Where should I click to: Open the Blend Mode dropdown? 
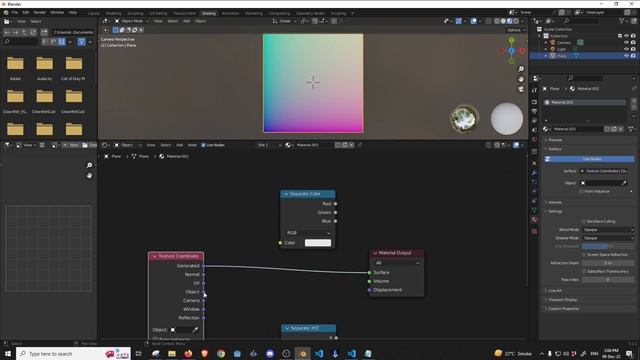click(x=608, y=230)
